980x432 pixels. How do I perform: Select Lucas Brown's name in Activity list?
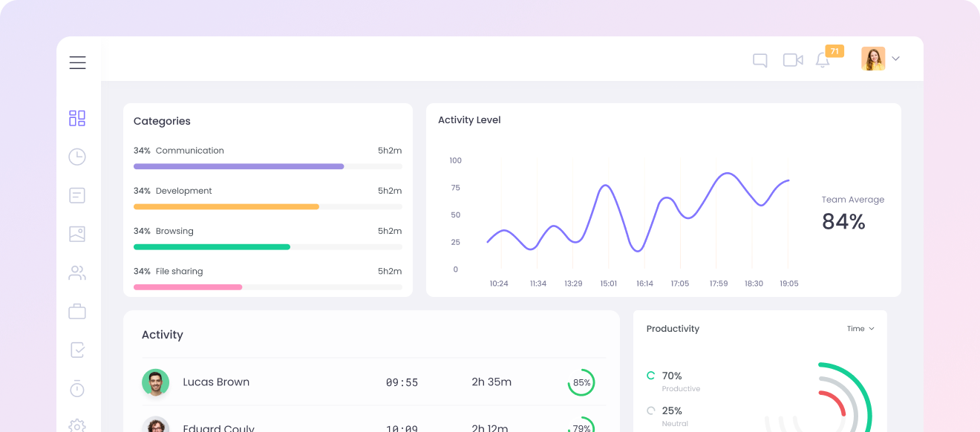(x=216, y=382)
